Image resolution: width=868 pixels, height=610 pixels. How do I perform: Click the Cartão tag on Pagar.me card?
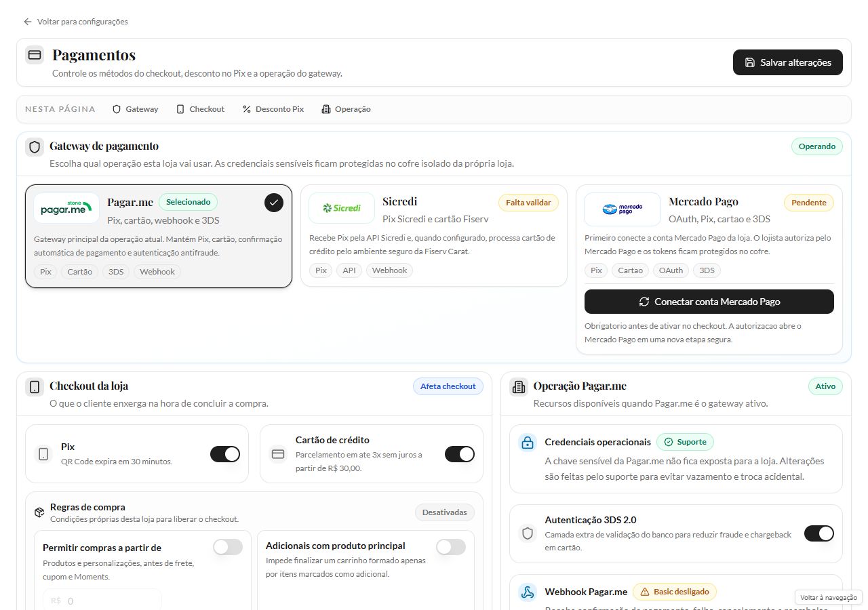click(79, 272)
